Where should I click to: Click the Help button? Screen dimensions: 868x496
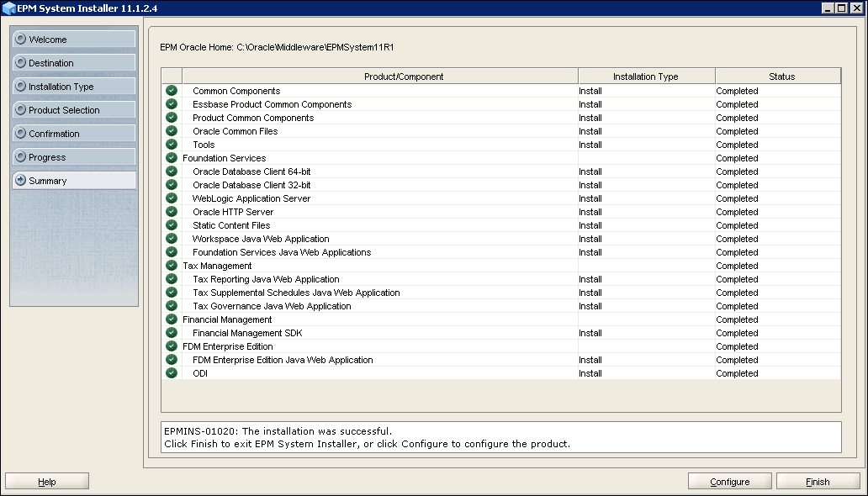[x=47, y=482]
